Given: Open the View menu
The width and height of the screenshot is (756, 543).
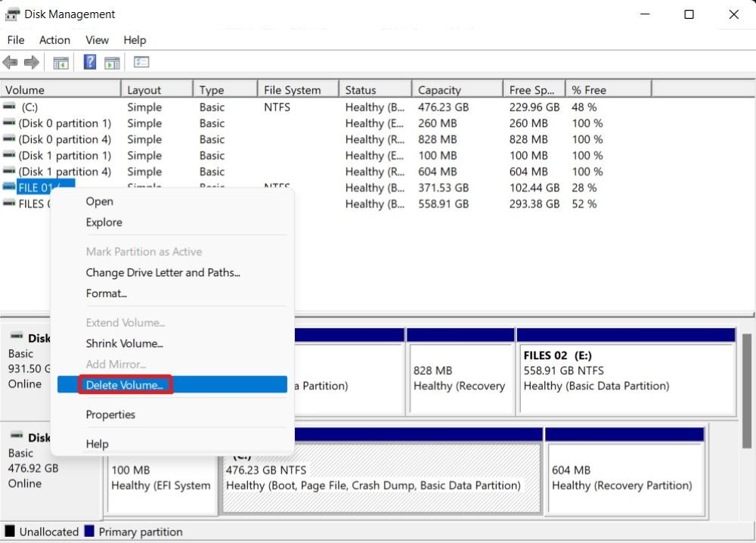Looking at the screenshot, I should (x=97, y=40).
